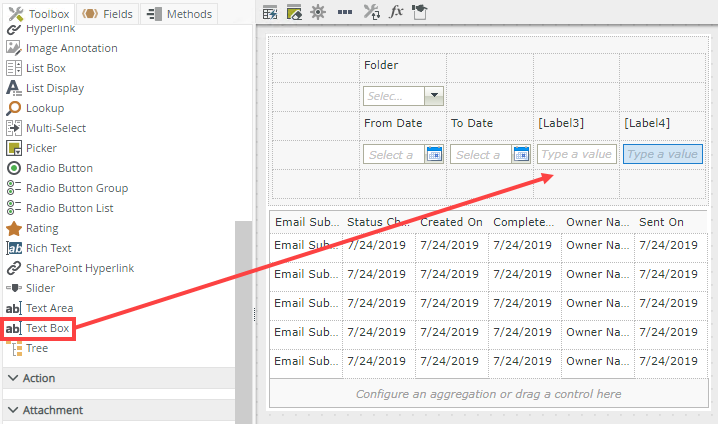Click the highlighted Label4 text box
Image resolution: width=718 pixels, height=424 pixels.
(x=663, y=154)
